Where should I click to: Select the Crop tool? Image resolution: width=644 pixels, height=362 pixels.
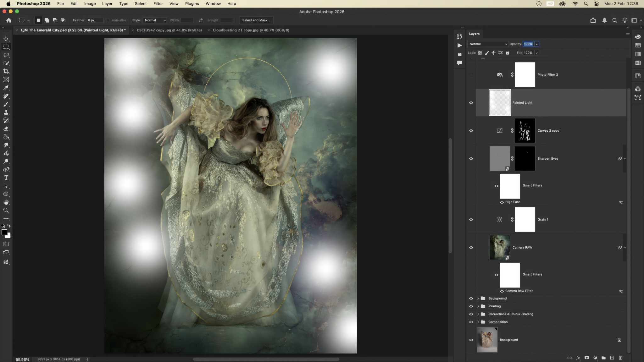[6, 71]
